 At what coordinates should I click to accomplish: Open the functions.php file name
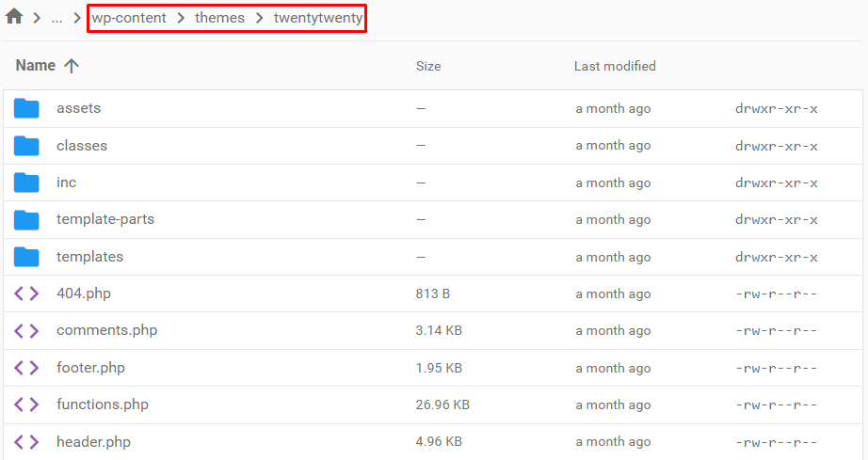pos(103,404)
